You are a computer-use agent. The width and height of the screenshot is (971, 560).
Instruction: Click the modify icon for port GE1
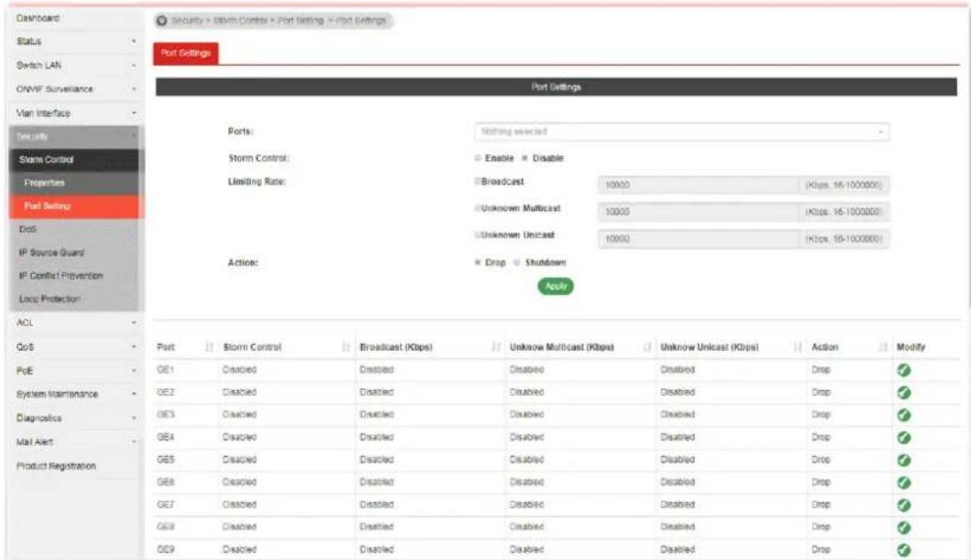[904, 370]
